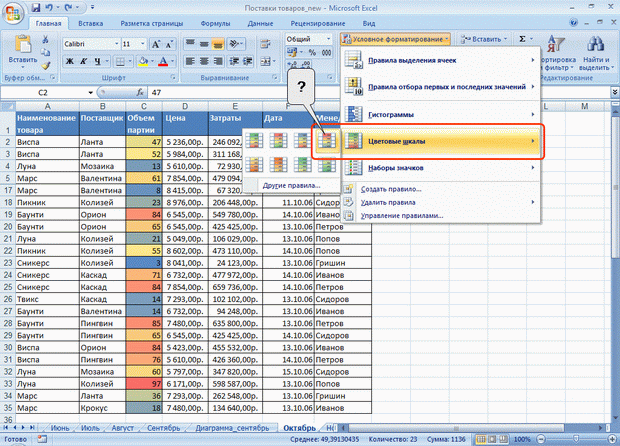
Task: Center cell text horizontally
Action: point(204,61)
